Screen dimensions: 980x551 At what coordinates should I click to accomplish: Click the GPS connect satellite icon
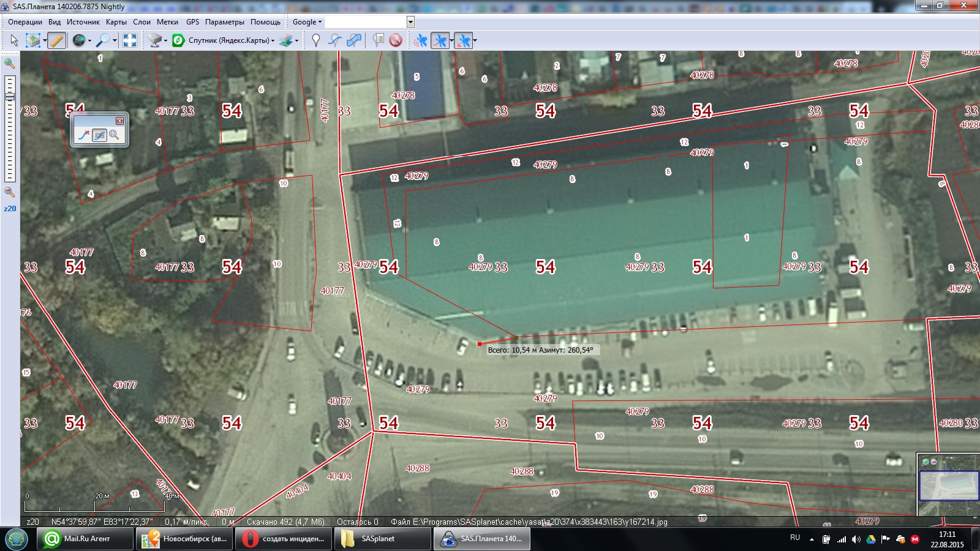421,40
